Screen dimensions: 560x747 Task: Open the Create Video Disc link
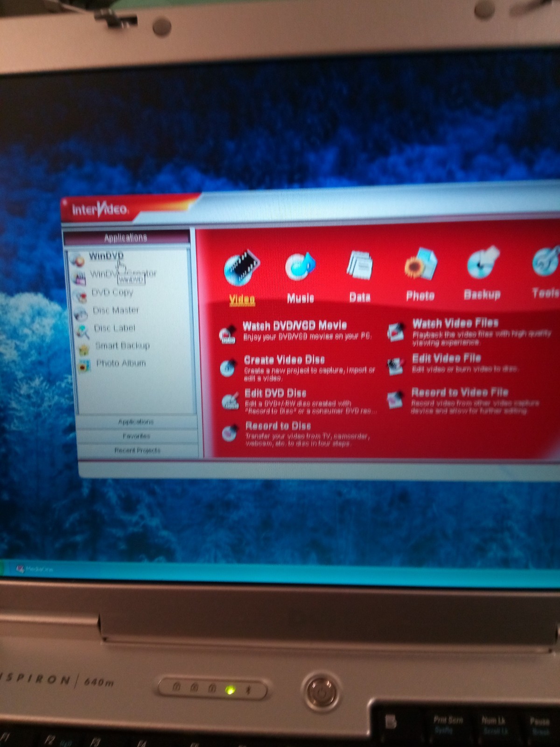pos(284,359)
